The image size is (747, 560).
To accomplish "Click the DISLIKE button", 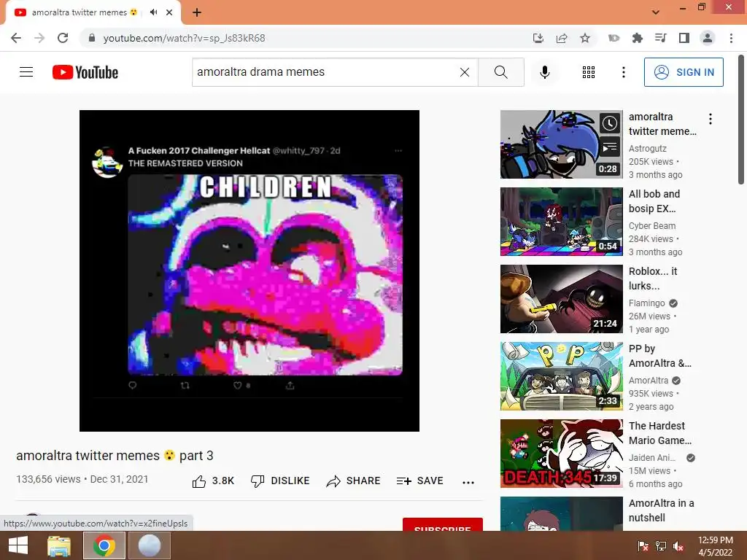I will tap(280, 481).
